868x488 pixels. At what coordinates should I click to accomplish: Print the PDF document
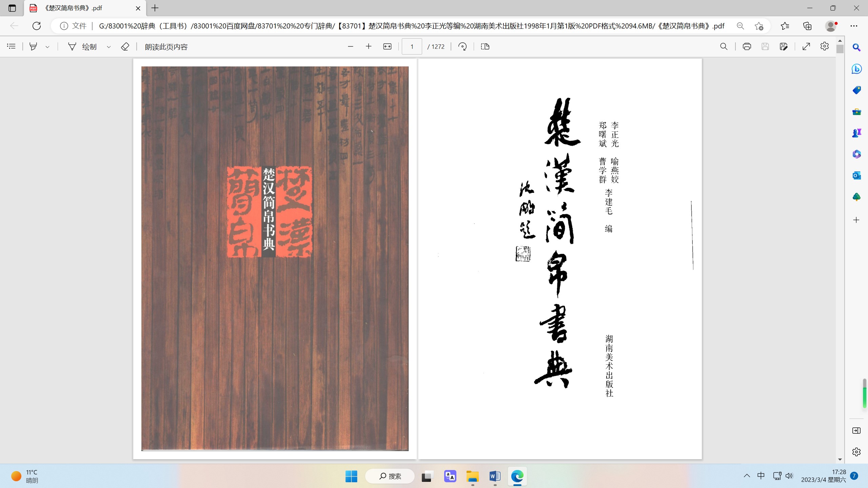747,46
